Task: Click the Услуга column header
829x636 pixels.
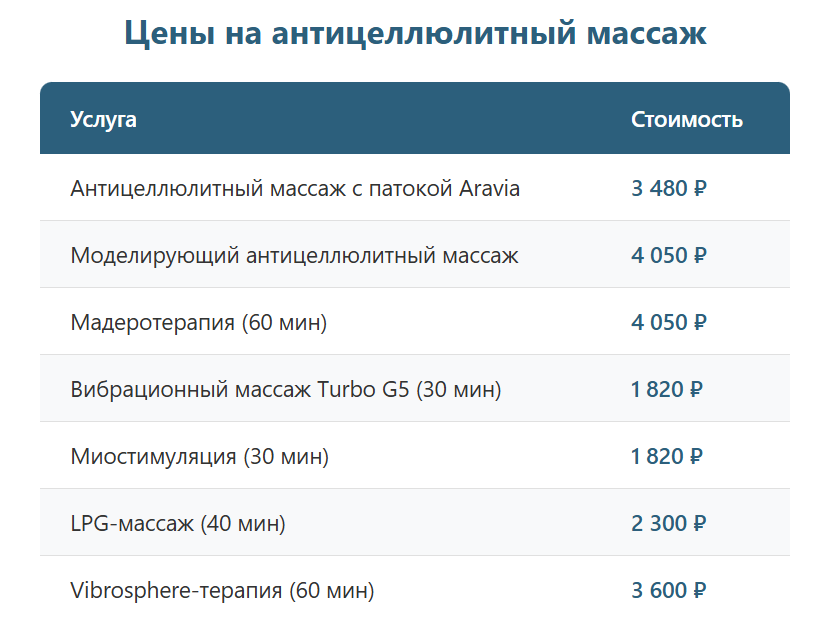Action: point(104,119)
